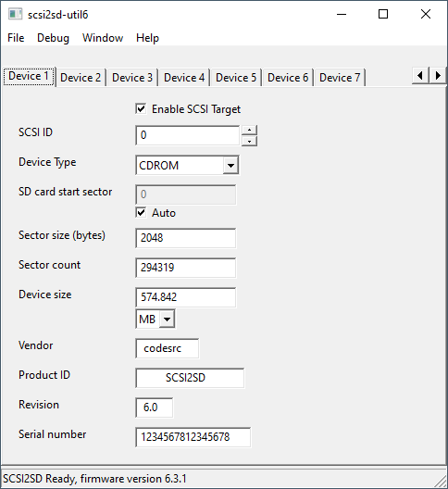
Task: Click into the Sector count field
Action: point(186,268)
